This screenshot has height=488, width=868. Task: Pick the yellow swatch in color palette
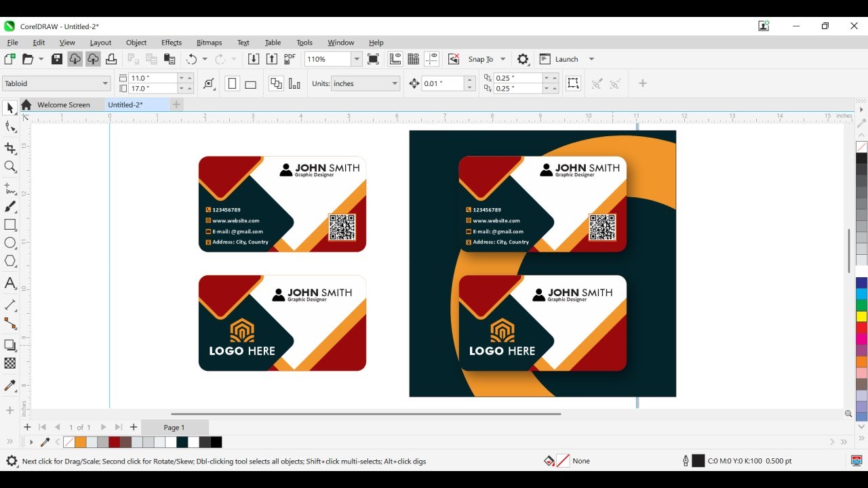pyautogui.click(x=861, y=316)
